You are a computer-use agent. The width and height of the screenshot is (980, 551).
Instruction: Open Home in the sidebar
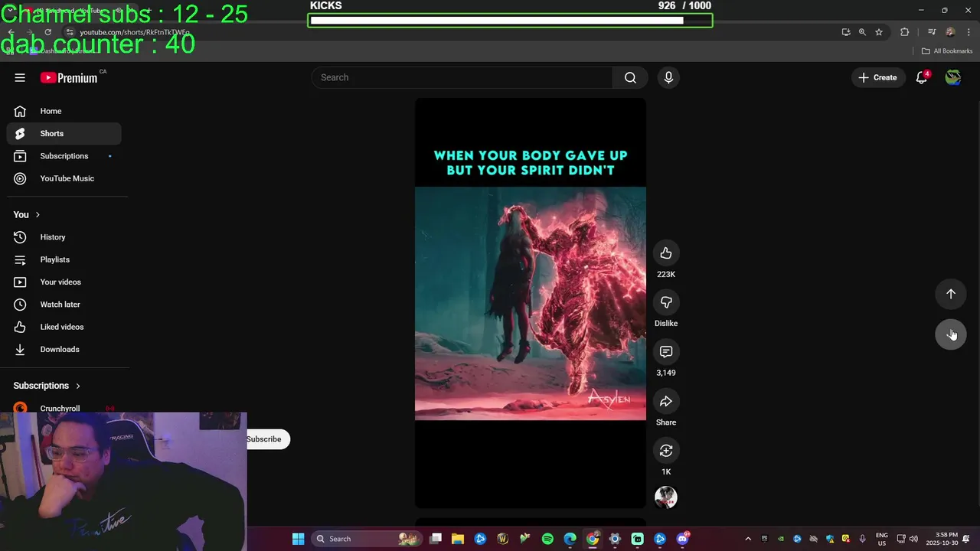[x=64, y=111]
